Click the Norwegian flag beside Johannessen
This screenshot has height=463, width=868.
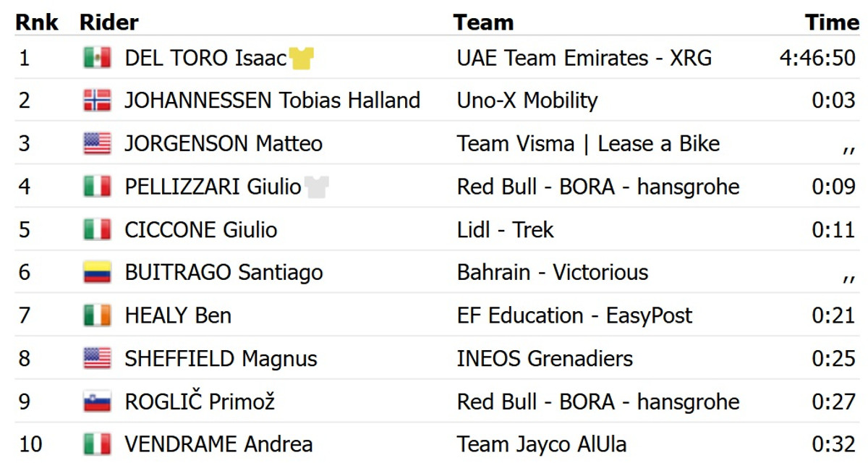[97, 101]
